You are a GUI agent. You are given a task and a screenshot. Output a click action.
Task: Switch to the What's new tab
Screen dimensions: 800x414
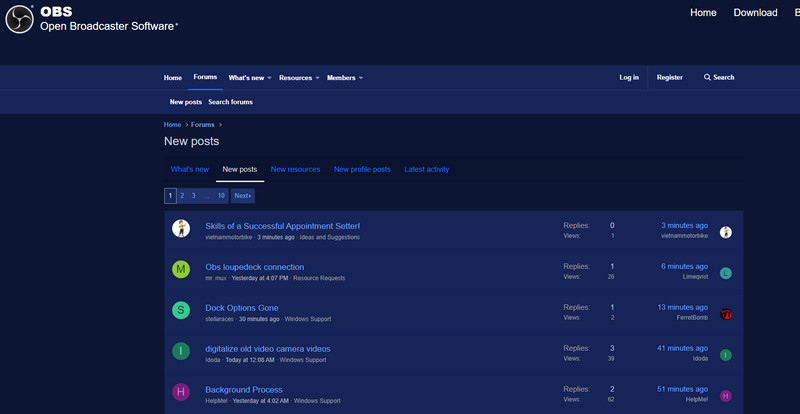tap(190, 169)
